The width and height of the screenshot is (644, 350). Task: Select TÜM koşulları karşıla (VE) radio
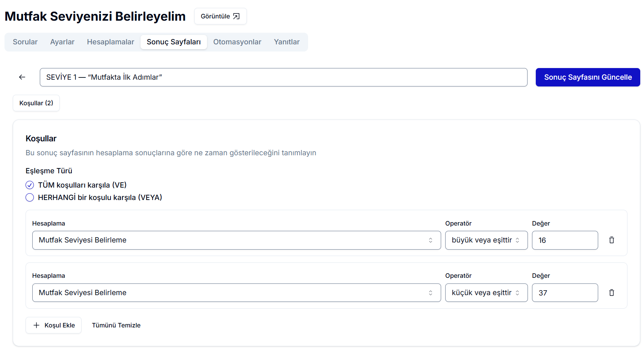pyautogui.click(x=30, y=185)
